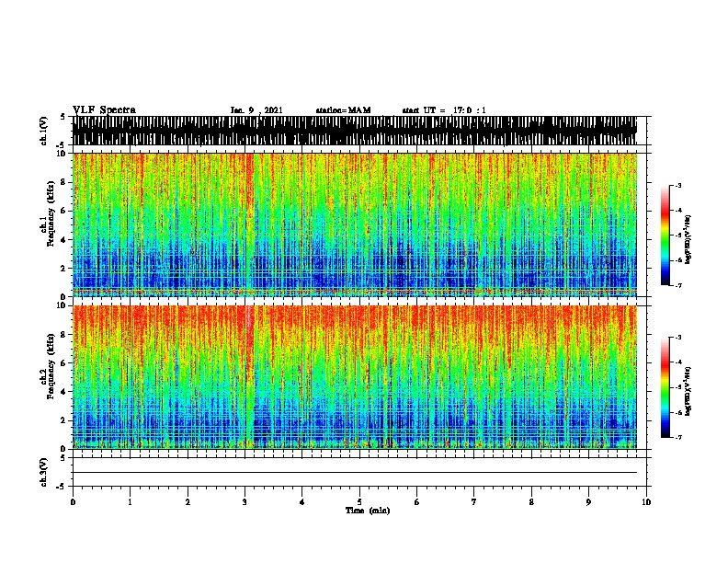728x563 pixels.
Task: Click time axis tick label "8"
Action: click(x=531, y=502)
